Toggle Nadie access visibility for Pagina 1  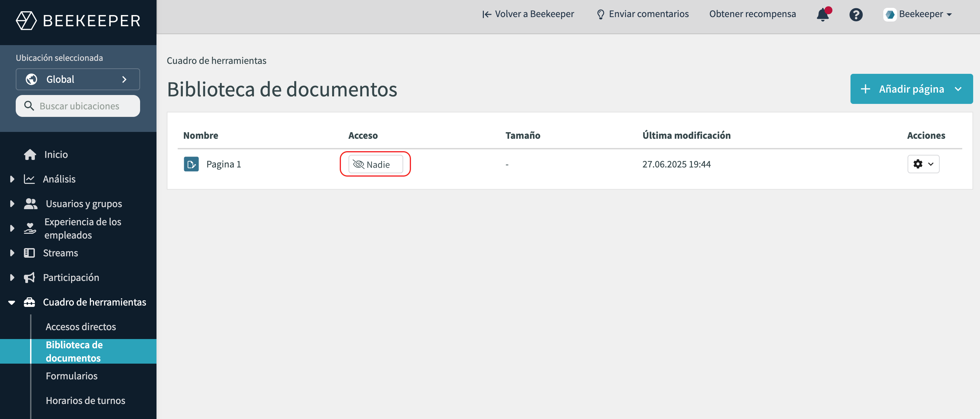pos(375,164)
